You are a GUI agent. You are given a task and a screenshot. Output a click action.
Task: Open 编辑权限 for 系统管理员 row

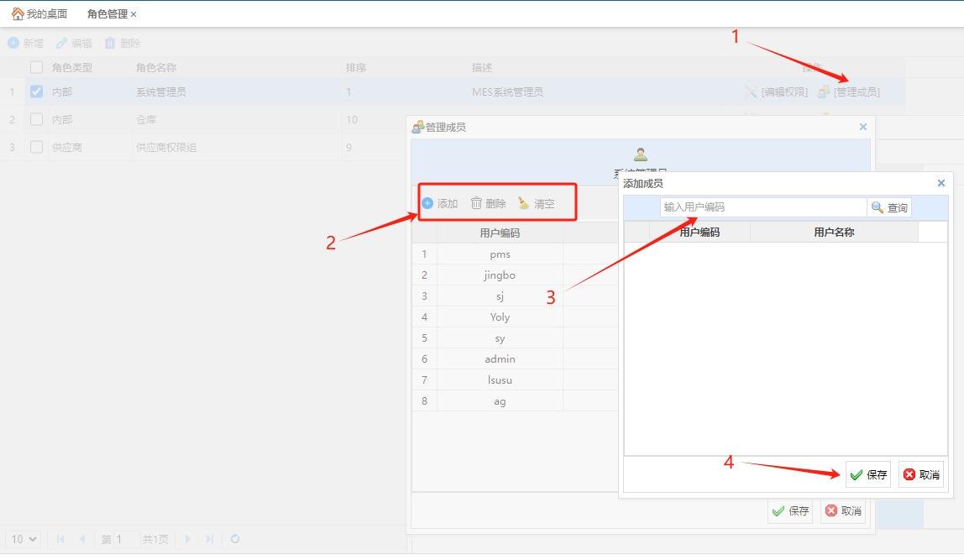point(777,92)
